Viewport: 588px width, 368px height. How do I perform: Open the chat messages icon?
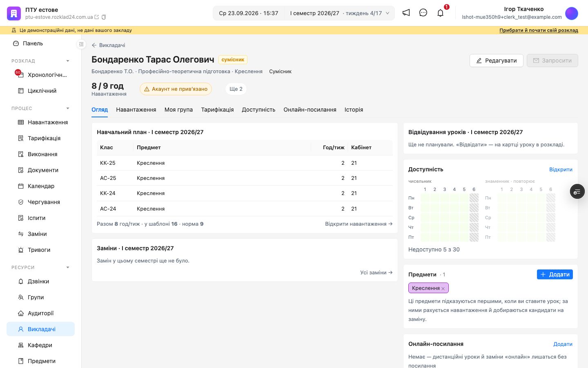click(423, 13)
